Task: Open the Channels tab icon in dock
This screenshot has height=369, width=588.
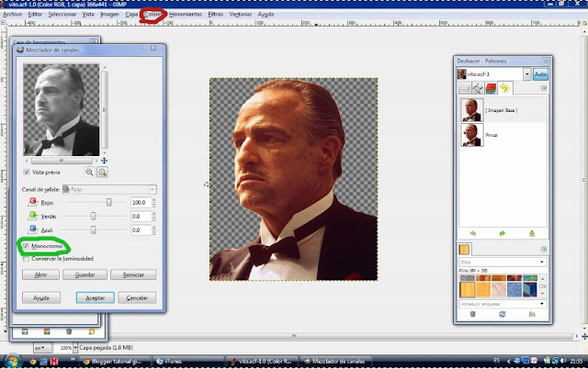Action: (x=491, y=88)
